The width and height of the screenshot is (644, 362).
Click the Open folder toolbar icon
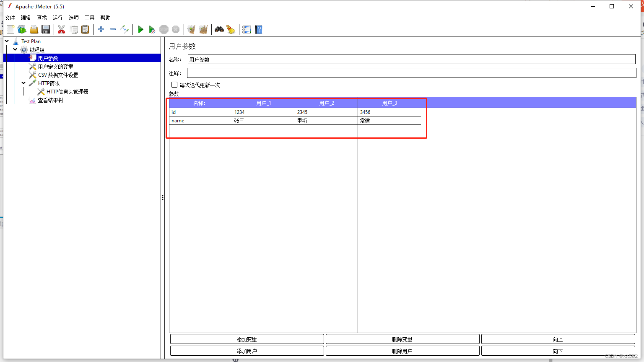(x=34, y=29)
